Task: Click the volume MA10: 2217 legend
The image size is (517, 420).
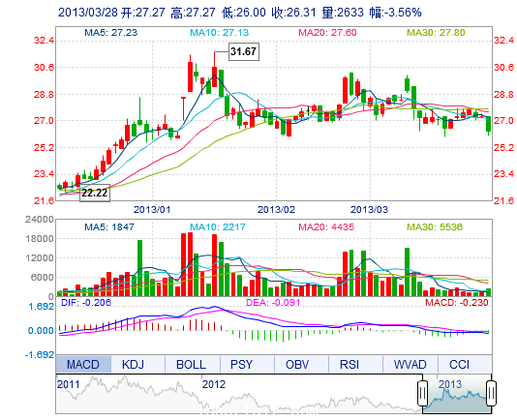Action: click(218, 226)
